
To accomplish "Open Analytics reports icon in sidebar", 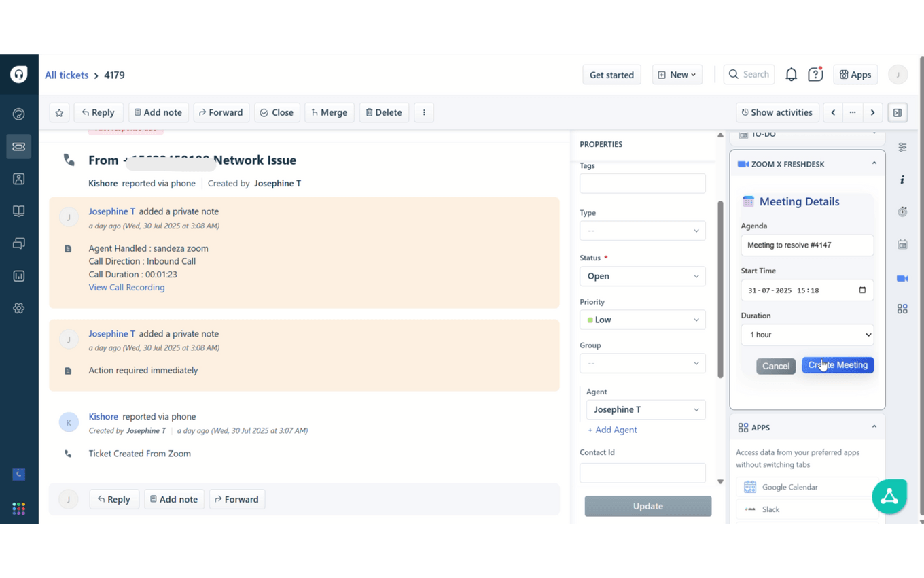I will pos(19,276).
